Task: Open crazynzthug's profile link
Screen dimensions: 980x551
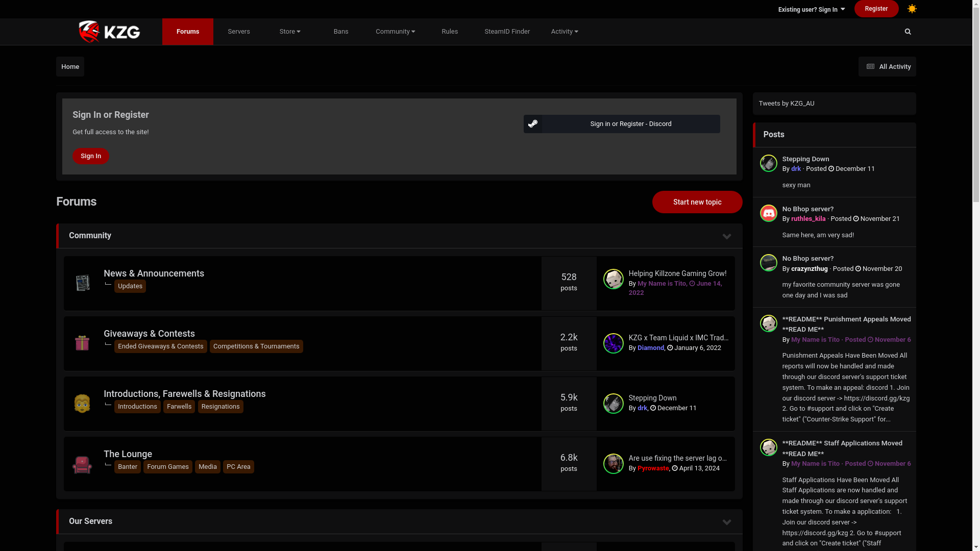Action: tap(809, 269)
